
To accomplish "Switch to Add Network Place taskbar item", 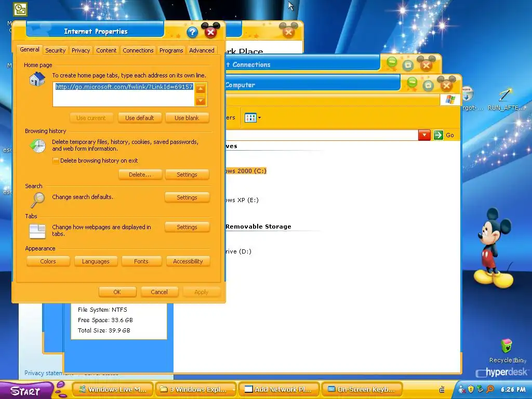I will click(x=279, y=390).
